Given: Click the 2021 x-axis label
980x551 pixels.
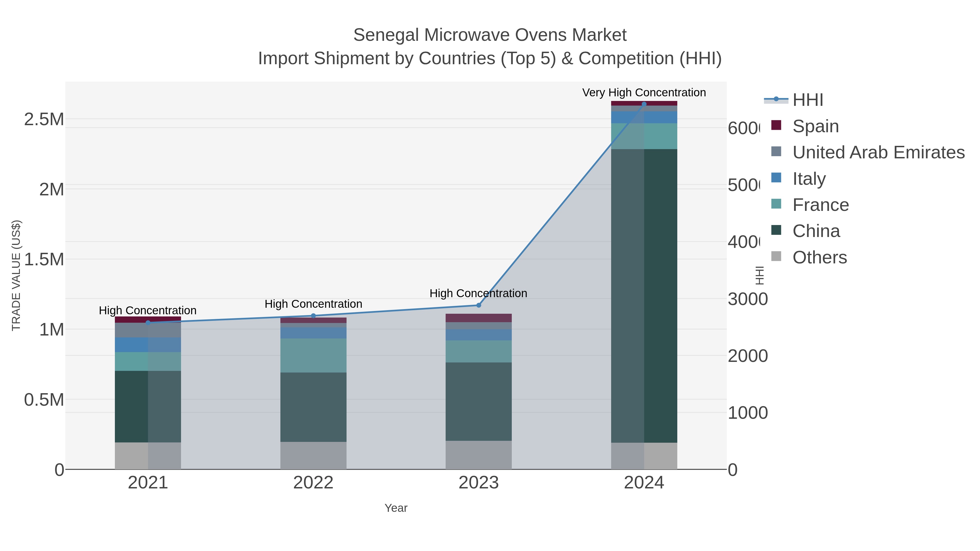Looking at the screenshot, I should click(x=148, y=482).
